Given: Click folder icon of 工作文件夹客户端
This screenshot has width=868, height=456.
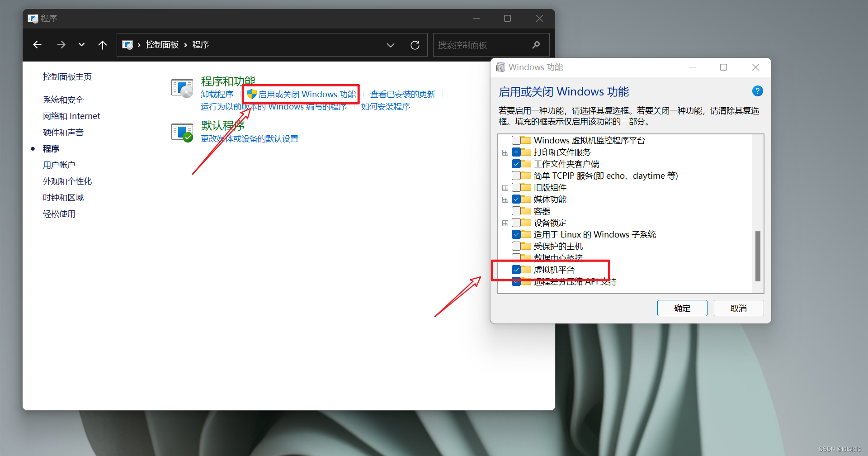Looking at the screenshot, I should tap(526, 164).
